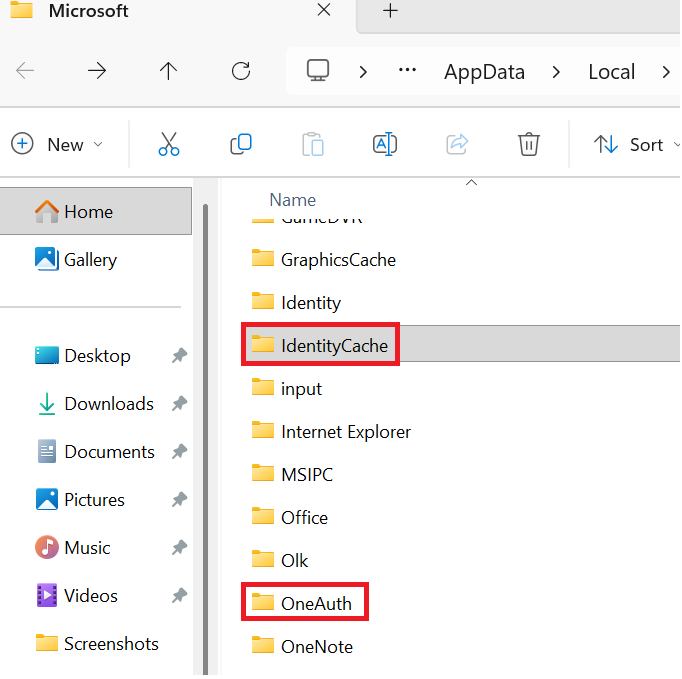Open the Sort options menu
Viewport: 682px width, 679px height.
(636, 144)
